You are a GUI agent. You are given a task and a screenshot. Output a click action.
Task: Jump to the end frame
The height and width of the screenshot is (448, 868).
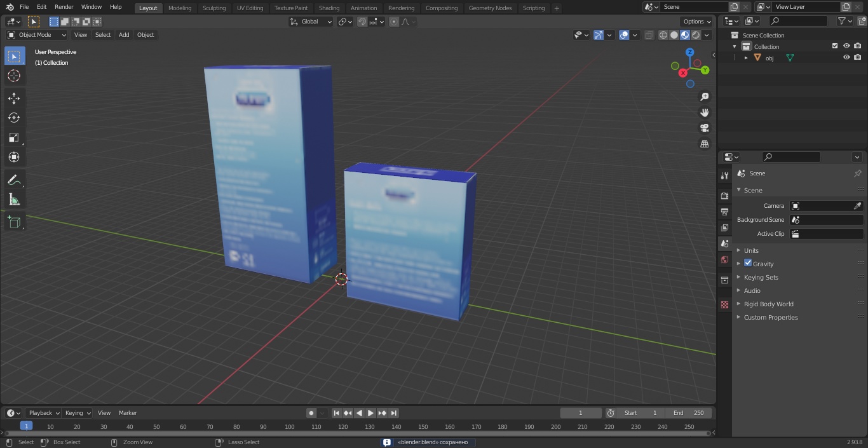click(394, 413)
